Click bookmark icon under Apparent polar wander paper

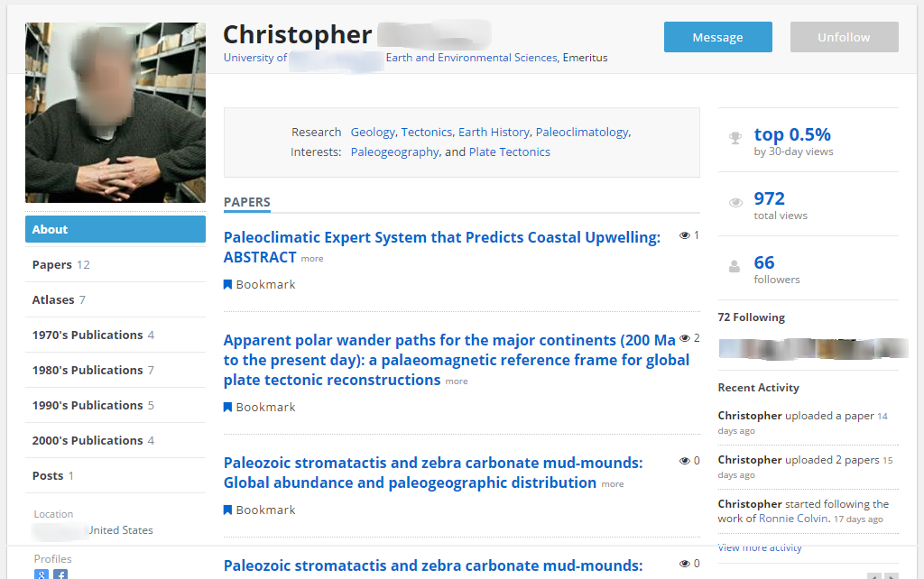point(227,408)
